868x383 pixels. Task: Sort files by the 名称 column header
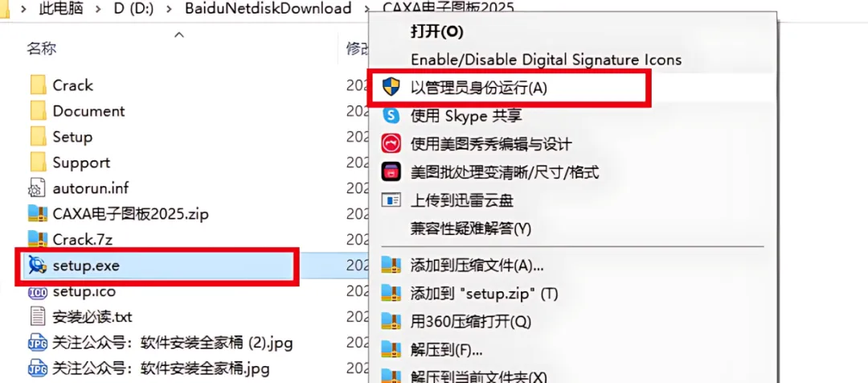(x=42, y=49)
